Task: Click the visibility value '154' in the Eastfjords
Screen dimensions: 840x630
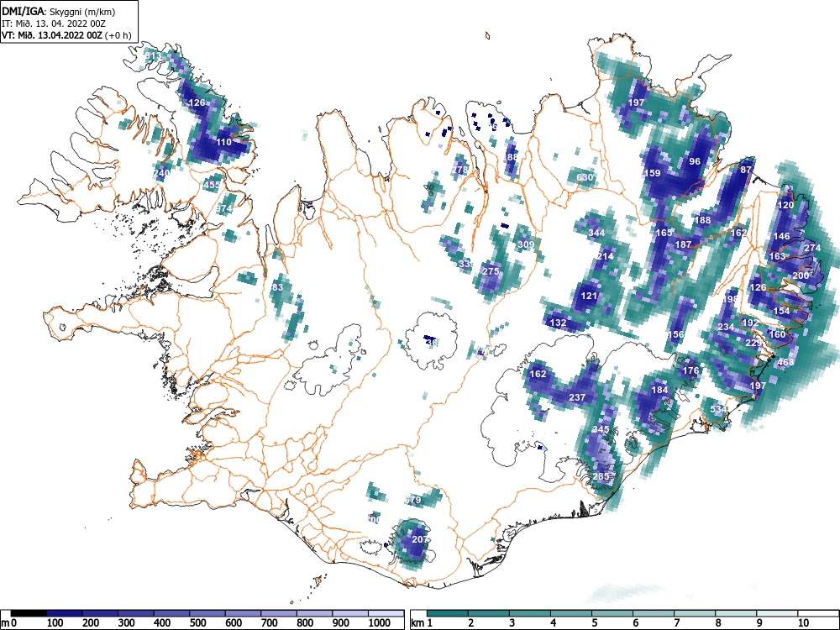Action: click(x=781, y=311)
